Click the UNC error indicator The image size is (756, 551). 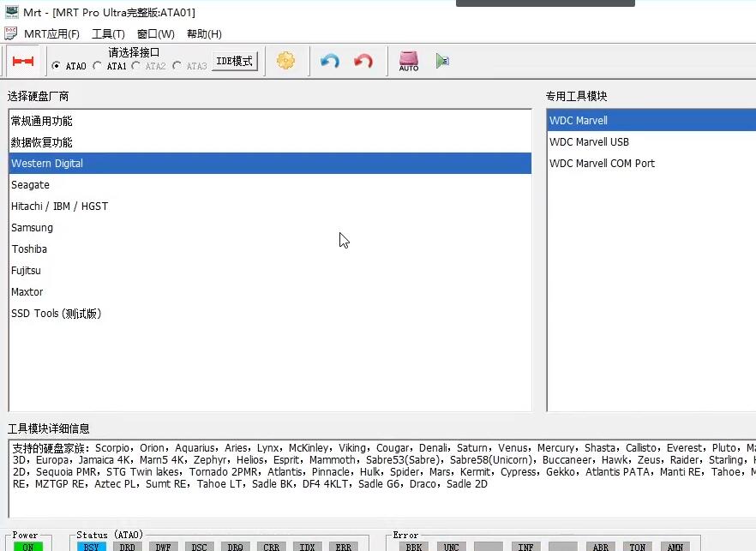point(451,547)
